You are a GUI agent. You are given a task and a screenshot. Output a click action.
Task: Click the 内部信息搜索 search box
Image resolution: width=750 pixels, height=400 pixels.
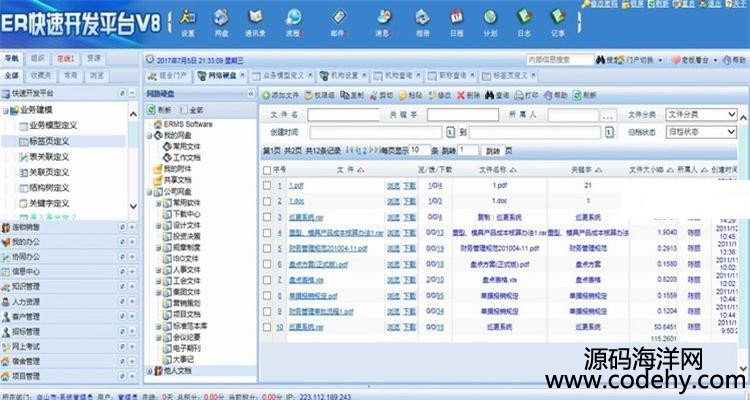click(x=560, y=60)
